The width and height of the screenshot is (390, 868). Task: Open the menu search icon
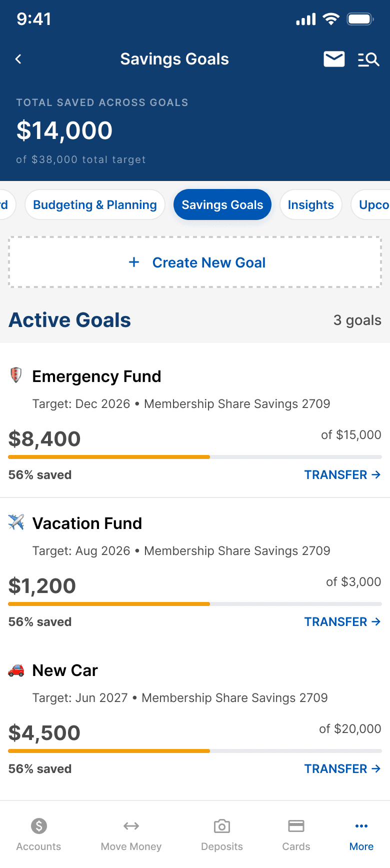(368, 59)
